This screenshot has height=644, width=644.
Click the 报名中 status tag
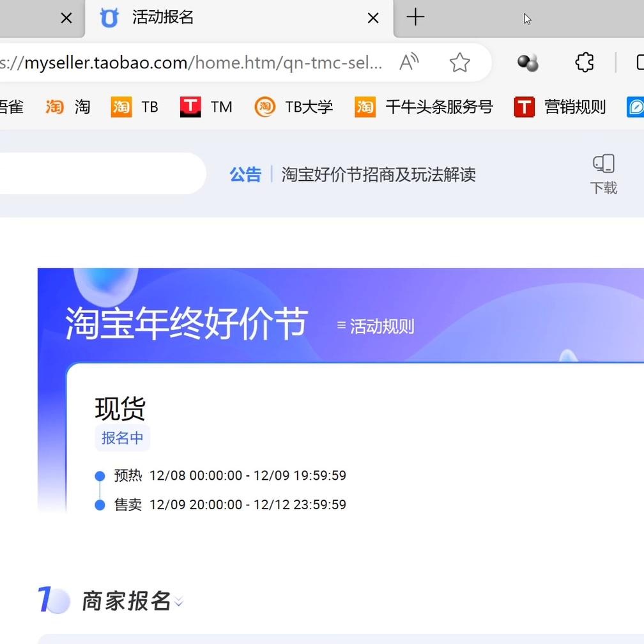(123, 438)
